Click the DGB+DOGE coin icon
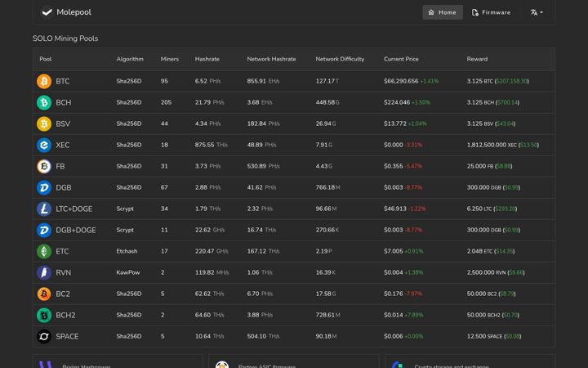588x368 pixels. pos(44,230)
